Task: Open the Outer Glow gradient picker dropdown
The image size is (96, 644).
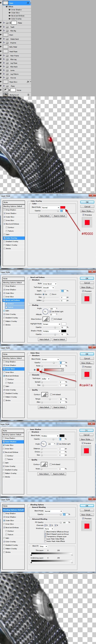Action: pyautogui.click(x=63, y=370)
